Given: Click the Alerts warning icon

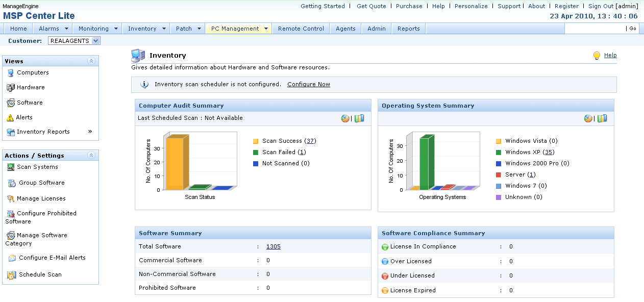Looking at the screenshot, I should click(x=10, y=118).
